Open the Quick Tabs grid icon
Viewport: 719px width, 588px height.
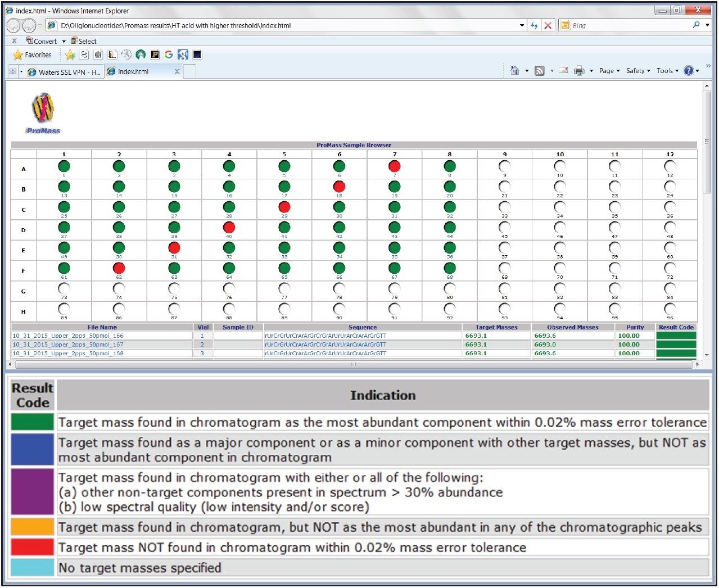coord(13,71)
